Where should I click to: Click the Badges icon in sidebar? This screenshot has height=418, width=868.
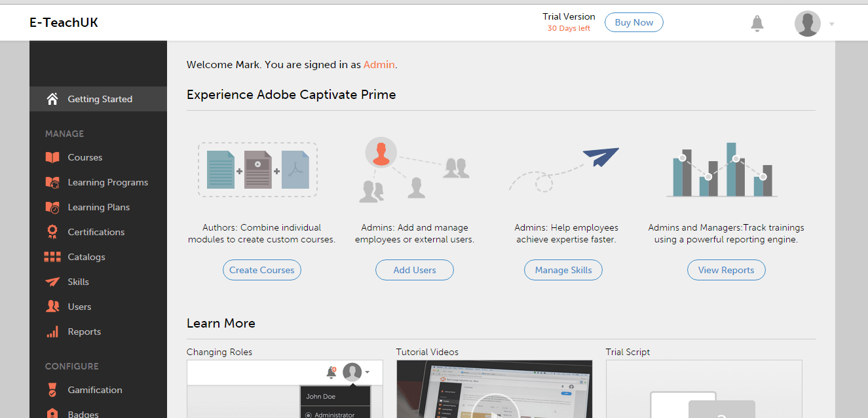(x=52, y=414)
